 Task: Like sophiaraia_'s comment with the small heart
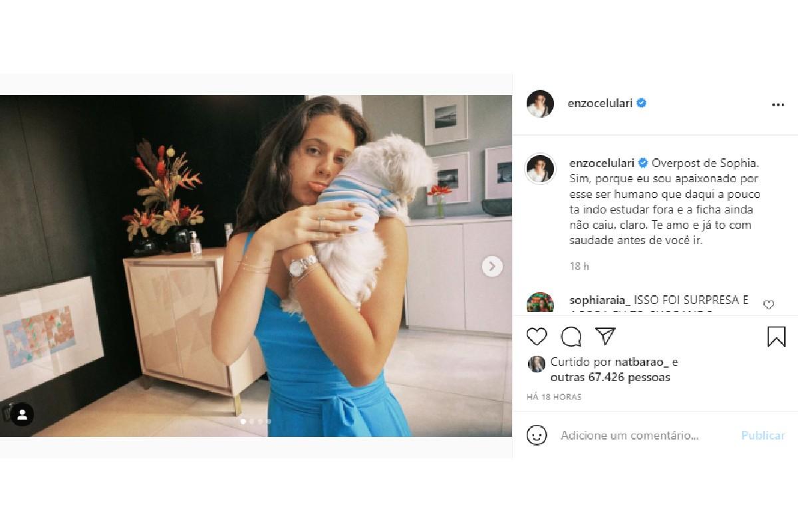click(769, 305)
